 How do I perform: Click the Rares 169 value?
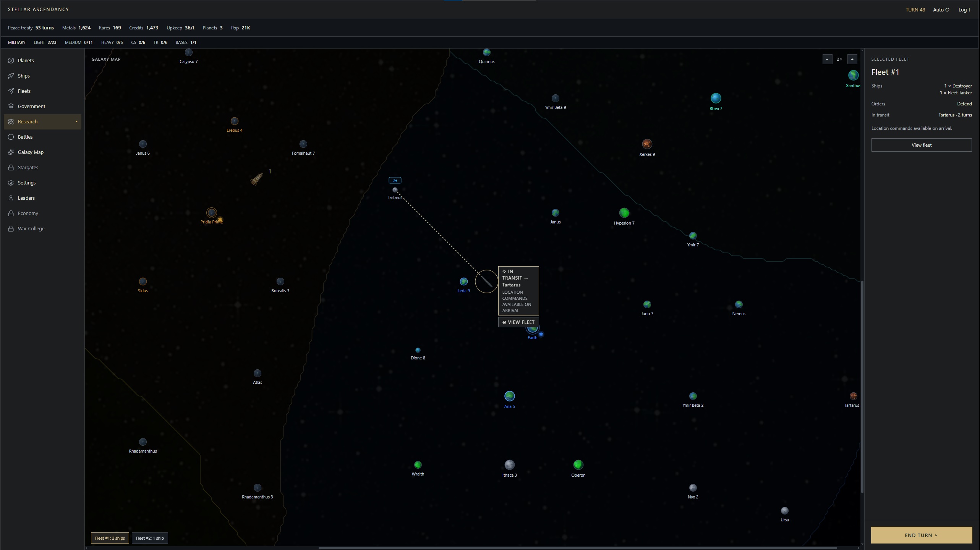110,28
